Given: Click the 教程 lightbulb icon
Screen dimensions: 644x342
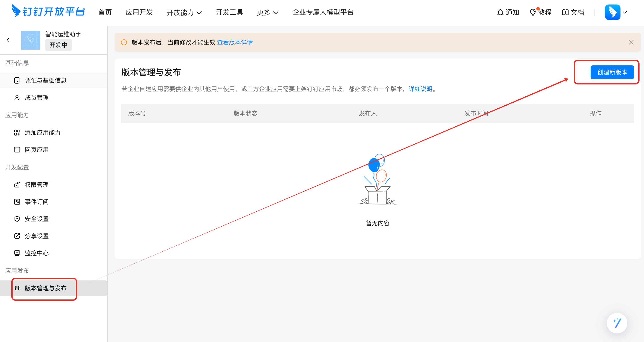Looking at the screenshot, I should coord(533,12).
